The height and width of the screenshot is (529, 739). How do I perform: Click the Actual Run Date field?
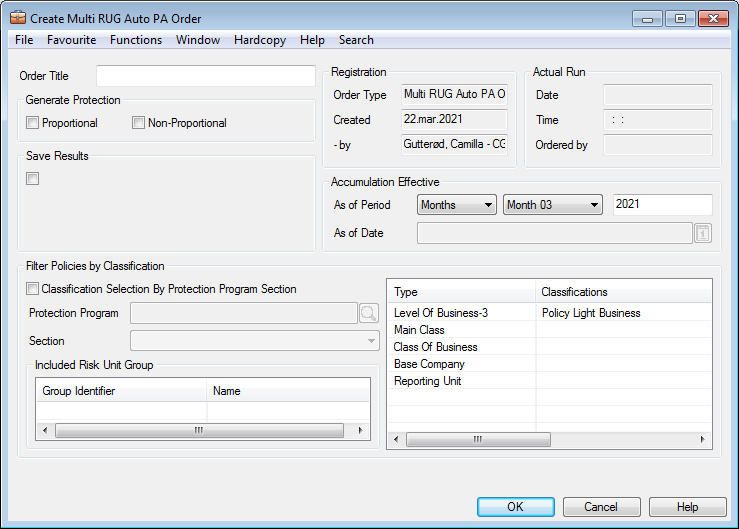[x=658, y=95]
